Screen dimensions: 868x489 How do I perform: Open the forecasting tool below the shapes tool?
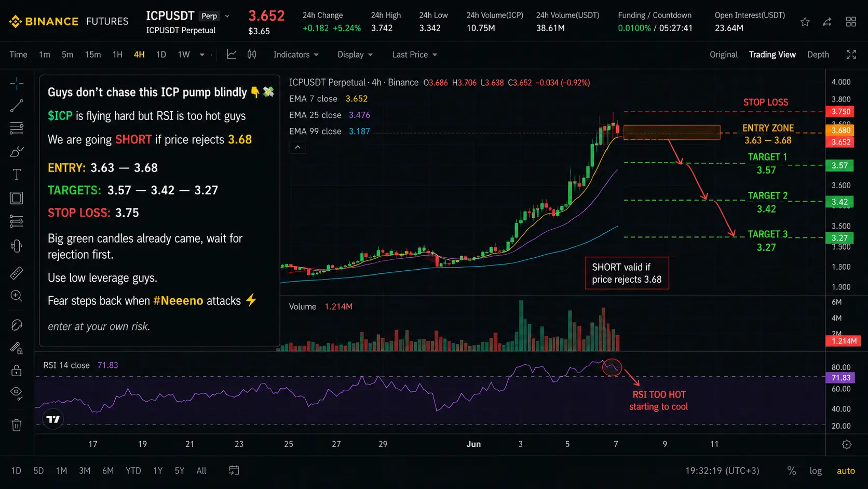(17, 221)
